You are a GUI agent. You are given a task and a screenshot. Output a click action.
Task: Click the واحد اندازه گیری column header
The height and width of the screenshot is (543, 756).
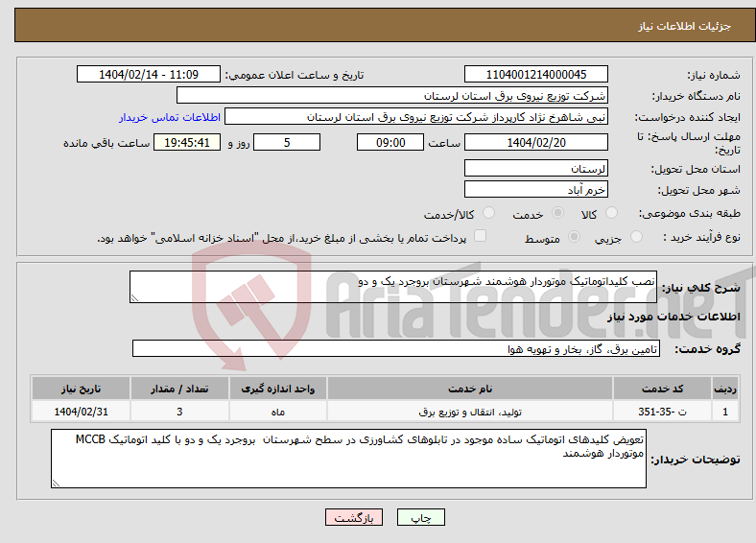tap(278, 389)
